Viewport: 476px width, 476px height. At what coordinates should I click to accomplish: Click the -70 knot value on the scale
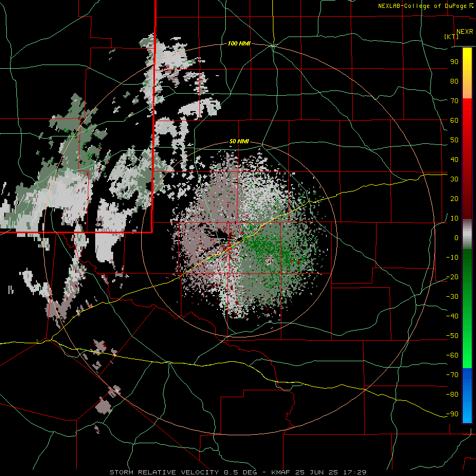[x=452, y=375]
